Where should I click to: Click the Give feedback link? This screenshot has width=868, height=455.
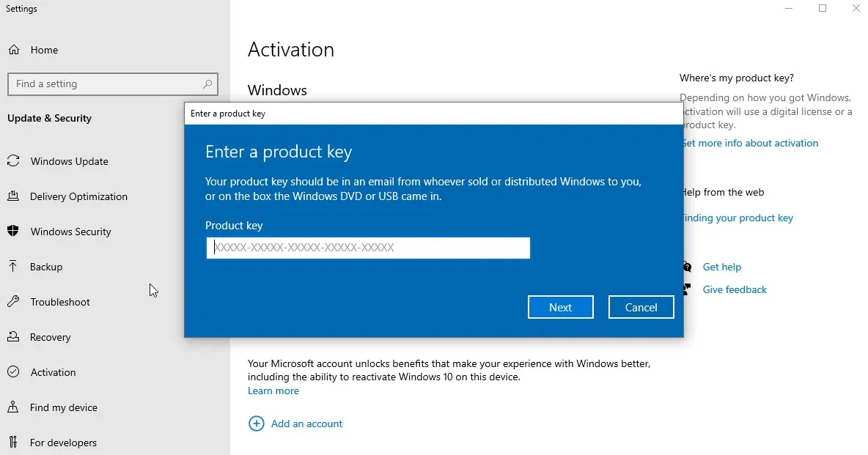point(735,289)
